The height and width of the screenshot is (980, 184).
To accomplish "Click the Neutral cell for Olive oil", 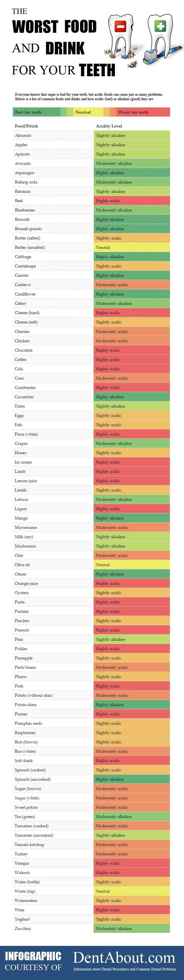I will point(132,565).
